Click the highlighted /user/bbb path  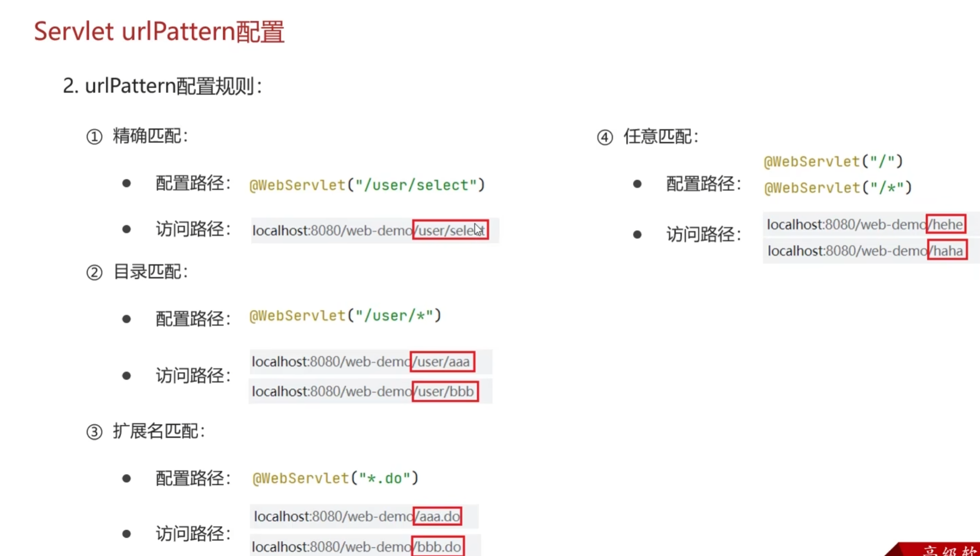[x=445, y=391]
